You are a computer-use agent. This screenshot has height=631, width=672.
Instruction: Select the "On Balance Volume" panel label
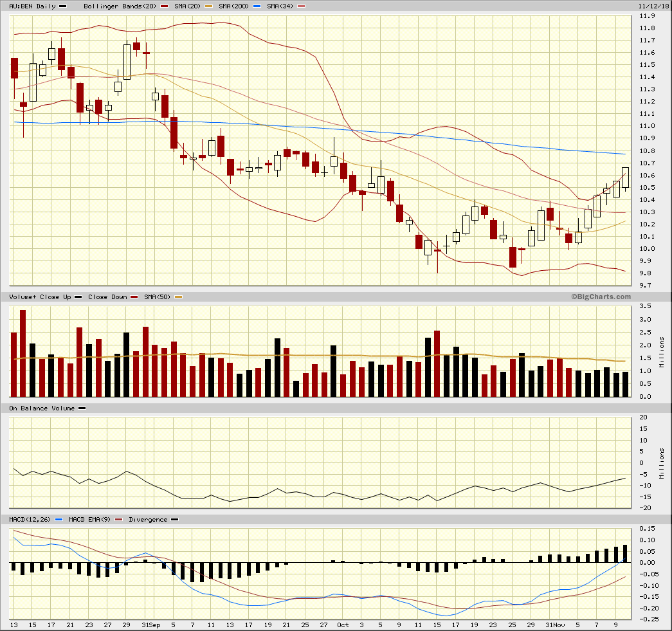42,408
